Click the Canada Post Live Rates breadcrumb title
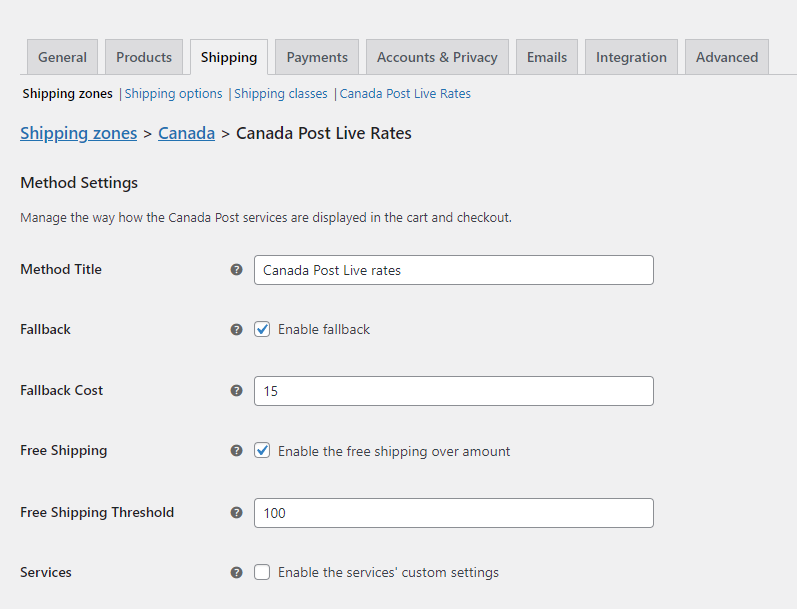Viewport: 797px width, 609px height. tap(324, 133)
